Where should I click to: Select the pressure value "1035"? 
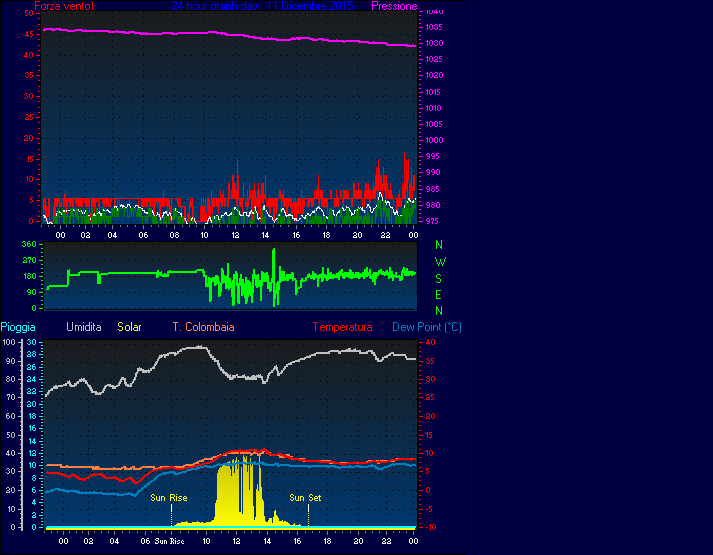434,27
